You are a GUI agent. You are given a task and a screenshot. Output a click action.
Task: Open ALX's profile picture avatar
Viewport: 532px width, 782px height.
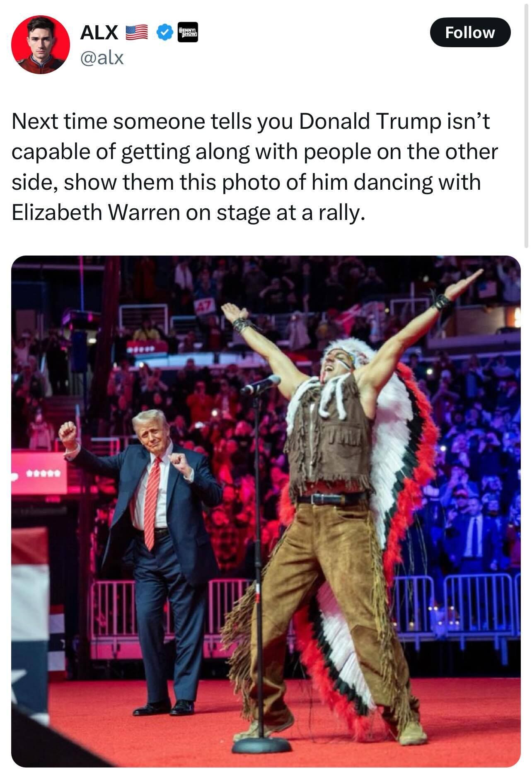40,45
